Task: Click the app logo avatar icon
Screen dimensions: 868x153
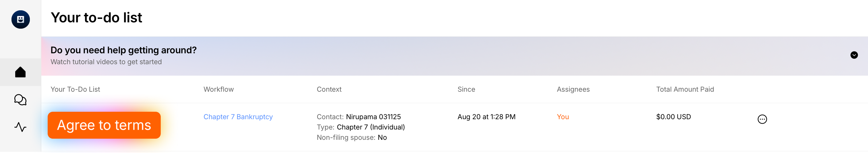Action: tap(21, 19)
